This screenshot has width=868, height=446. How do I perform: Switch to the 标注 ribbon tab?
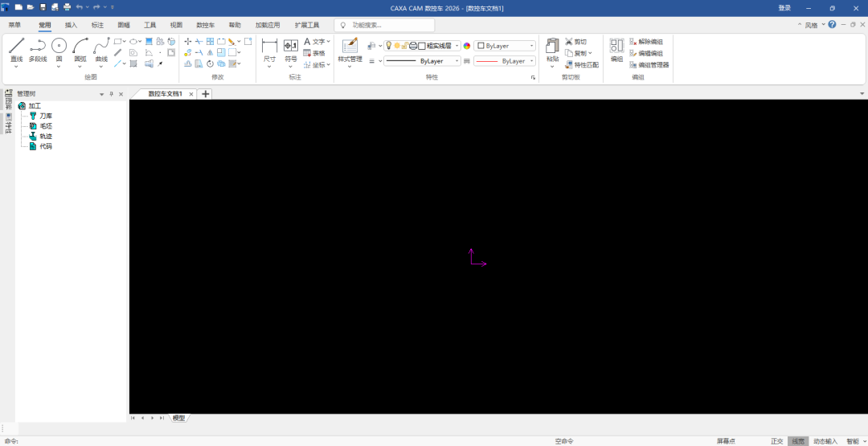pos(97,25)
